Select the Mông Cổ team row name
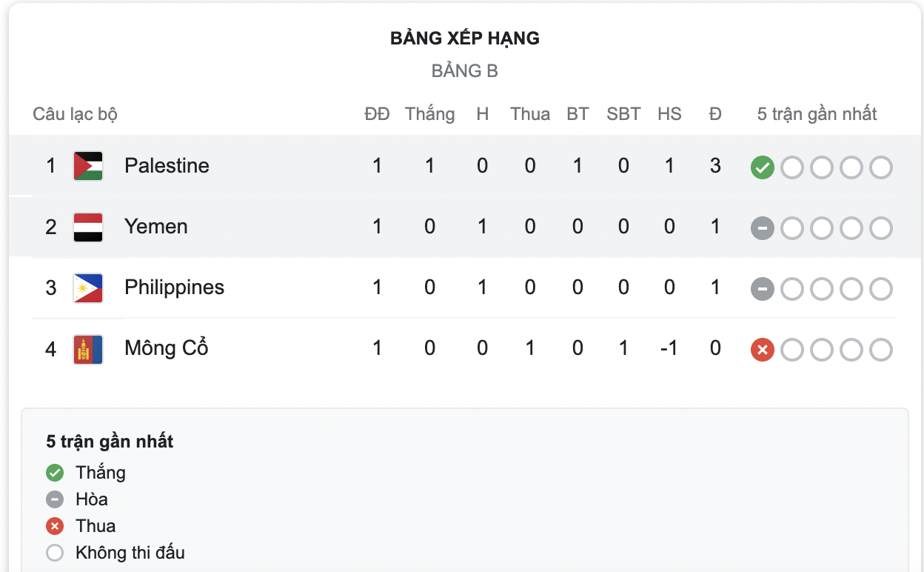Screen dimensions: 924x572 pos(166,348)
